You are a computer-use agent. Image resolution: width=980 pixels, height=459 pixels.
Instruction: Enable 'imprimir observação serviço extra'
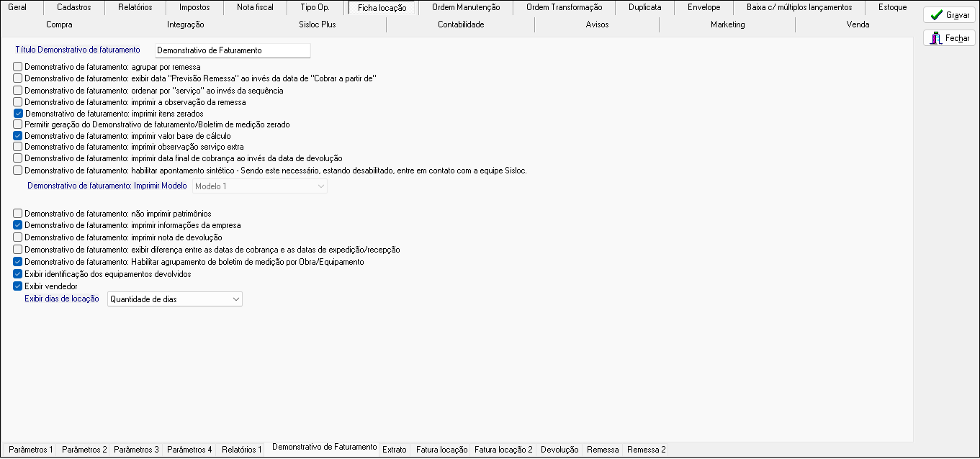(x=18, y=147)
